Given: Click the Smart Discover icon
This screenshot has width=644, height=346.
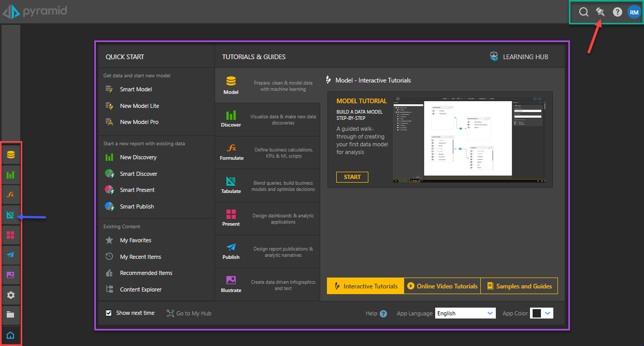Looking at the screenshot, I should [109, 174].
